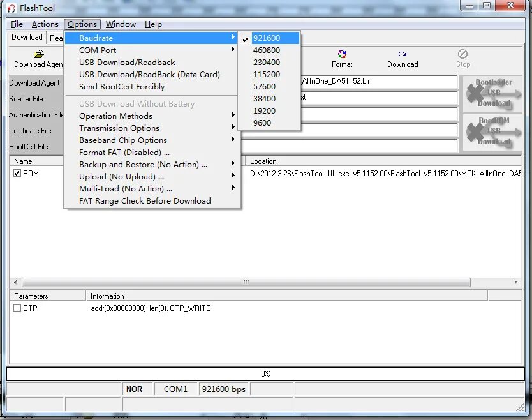
Task: Expand the Transmission Options submenu
Action: click(151, 128)
